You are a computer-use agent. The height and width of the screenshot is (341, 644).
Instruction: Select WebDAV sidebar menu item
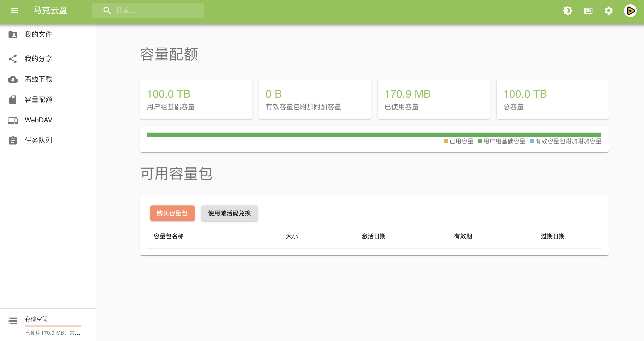(x=38, y=120)
